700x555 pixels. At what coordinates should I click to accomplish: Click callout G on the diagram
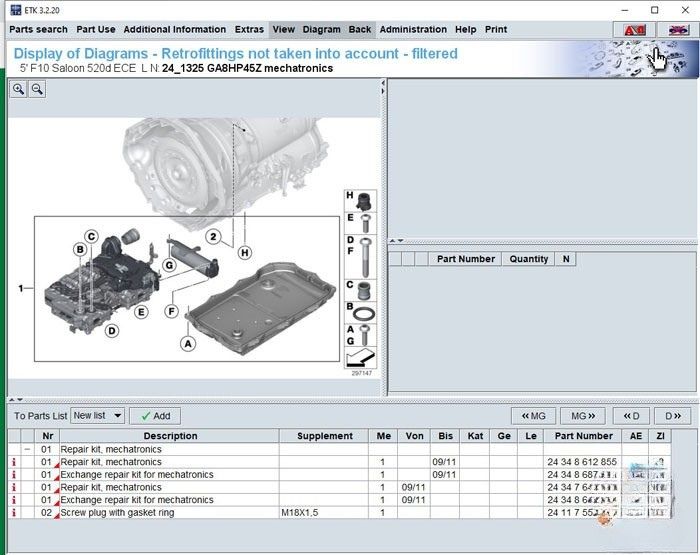tap(170, 265)
